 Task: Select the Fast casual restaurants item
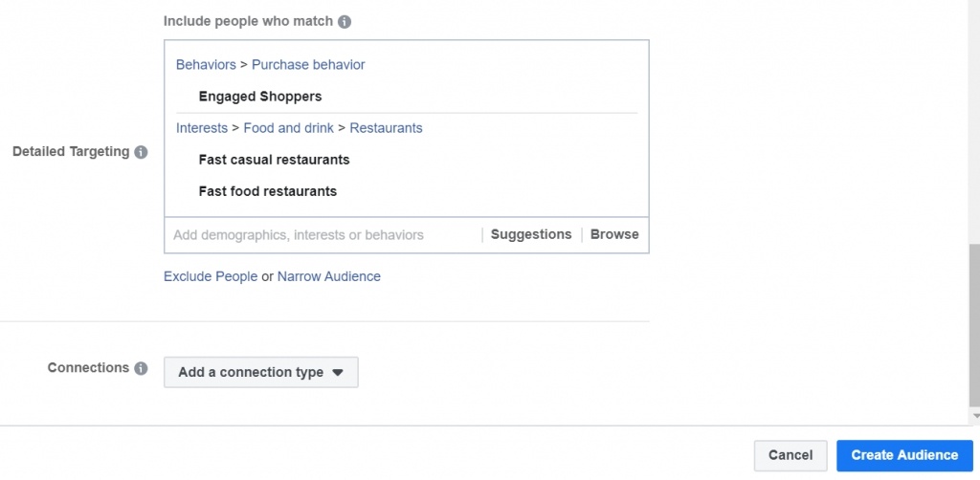(x=274, y=160)
